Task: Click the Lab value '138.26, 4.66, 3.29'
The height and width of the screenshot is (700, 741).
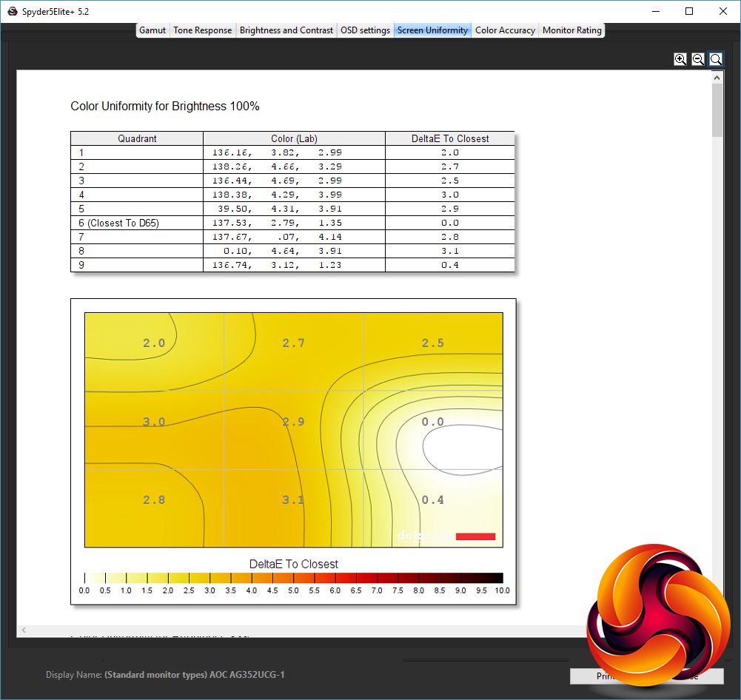Action: coord(277,166)
